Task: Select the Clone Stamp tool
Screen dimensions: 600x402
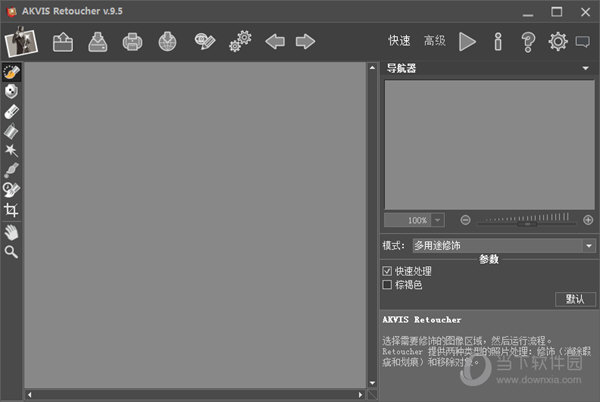Action: click(x=11, y=189)
